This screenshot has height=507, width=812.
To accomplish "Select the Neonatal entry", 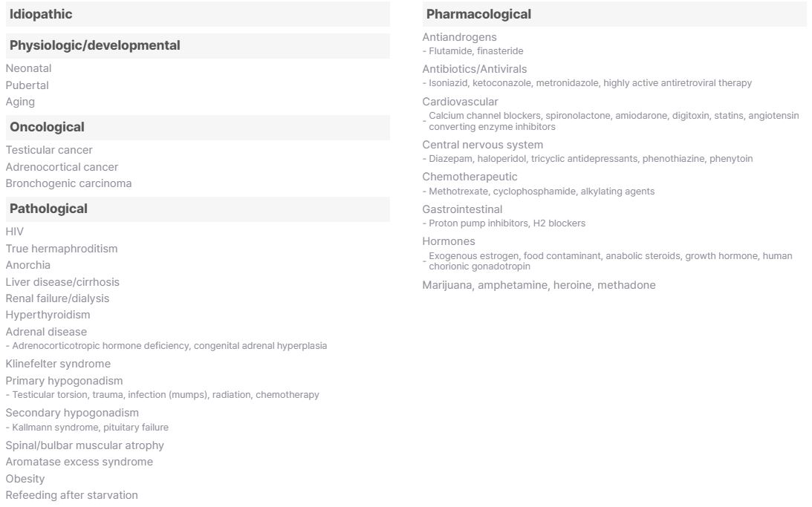I will [28, 68].
